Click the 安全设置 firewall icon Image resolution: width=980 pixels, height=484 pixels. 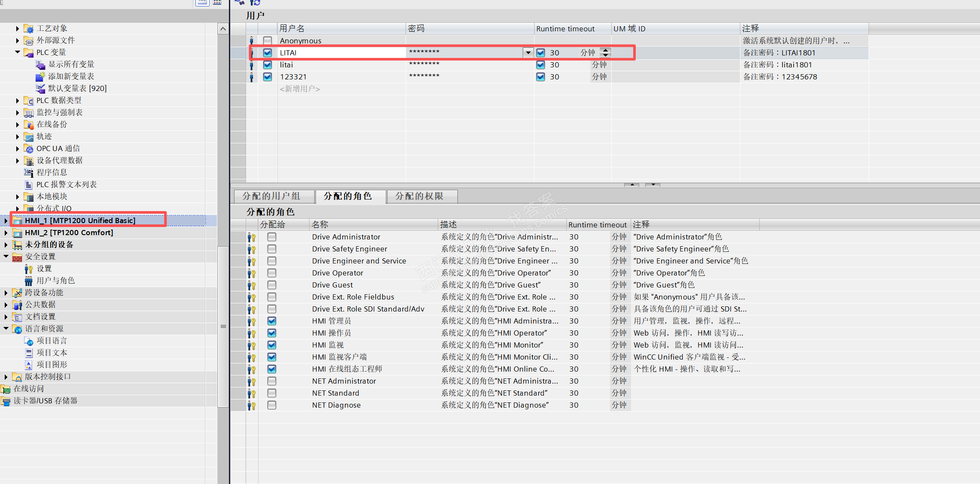tap(17, 257)
